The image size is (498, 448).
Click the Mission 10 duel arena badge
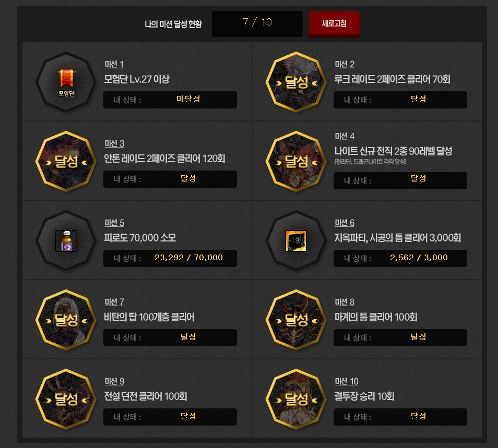click(296, 399)
